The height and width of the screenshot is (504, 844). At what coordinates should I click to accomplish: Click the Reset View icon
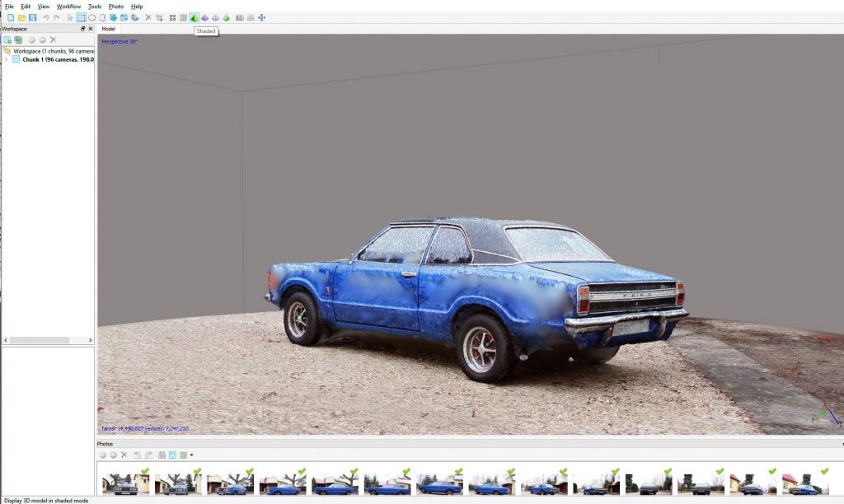[261, 17]
